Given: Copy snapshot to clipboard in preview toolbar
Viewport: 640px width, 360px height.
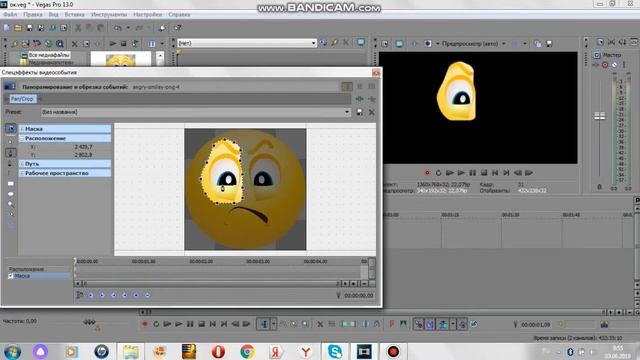Looking at the screenshot, I should 538,44.
